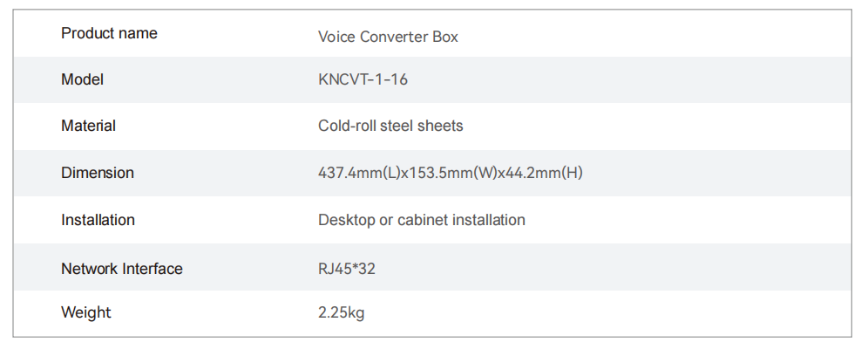Image resolution: width=868 pixels, height=363 pixels.
Task: Click the 'Installation' row label
Action: tap(98, 220)
